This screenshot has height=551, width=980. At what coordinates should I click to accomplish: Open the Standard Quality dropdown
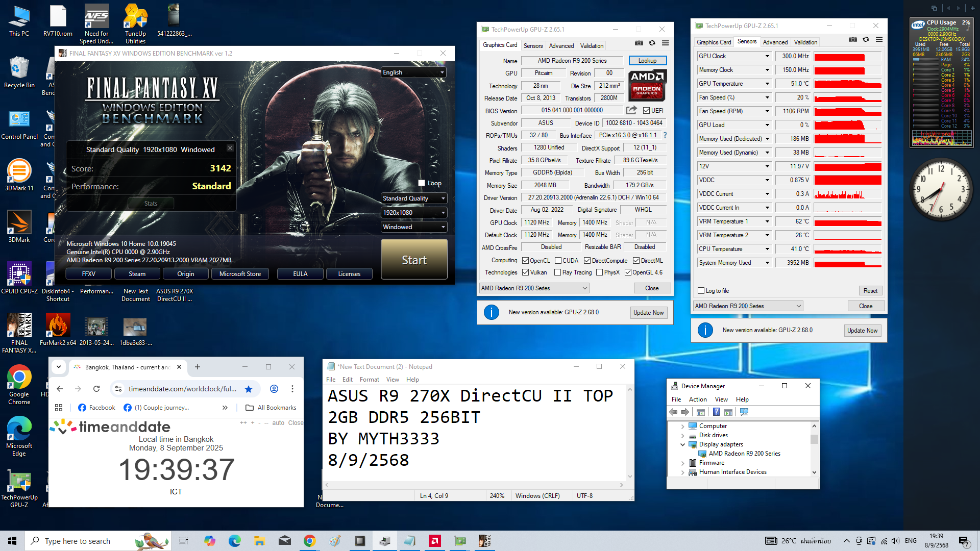coord(414,198)
